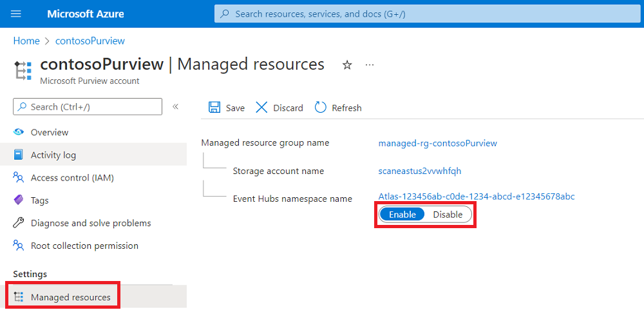This screenshot has width=644, height=310.
Task: Favorite the page with the star icon
Action: 347,64
